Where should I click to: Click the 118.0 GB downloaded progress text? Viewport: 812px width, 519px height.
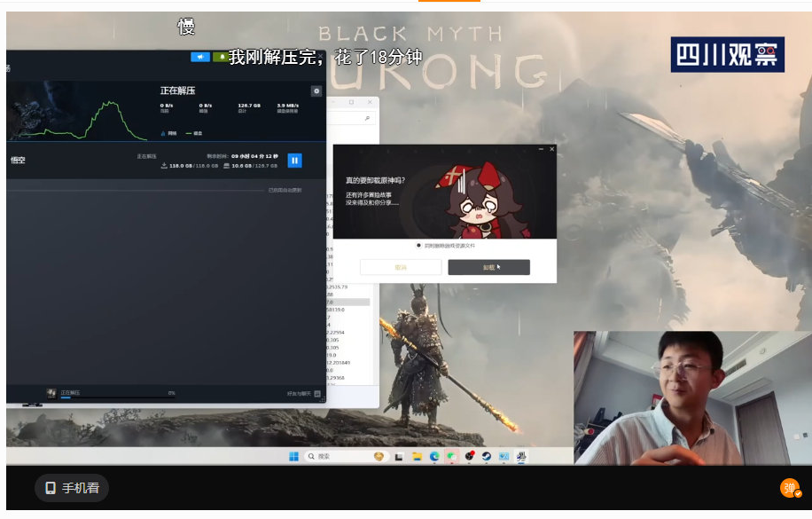[190, 166]
